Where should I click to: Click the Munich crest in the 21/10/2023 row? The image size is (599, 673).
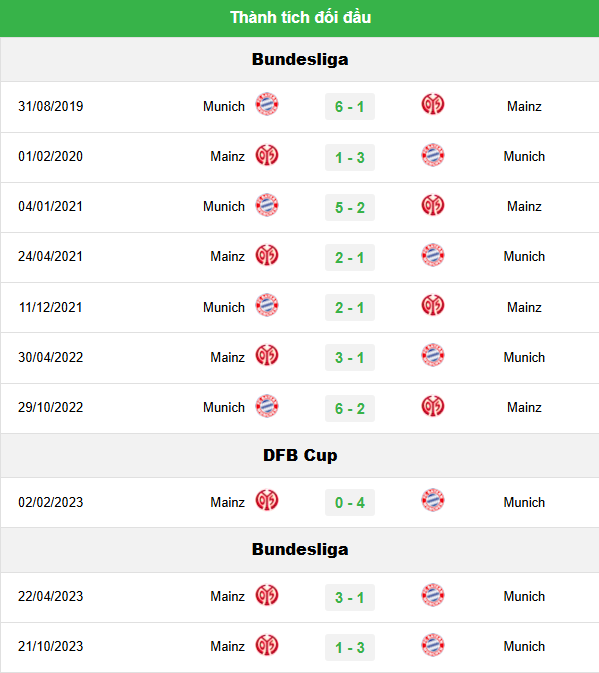coord(433,645)
